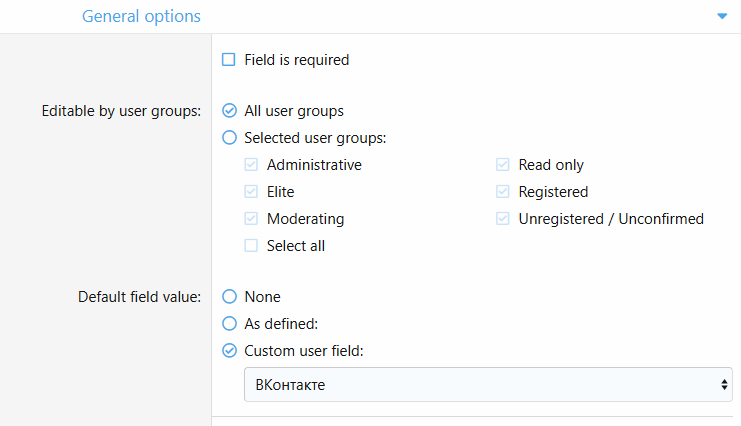This screenshot has width=741, height=426.
Task: Toggle the Moderating group checkbox
Action: click(252, 219)
